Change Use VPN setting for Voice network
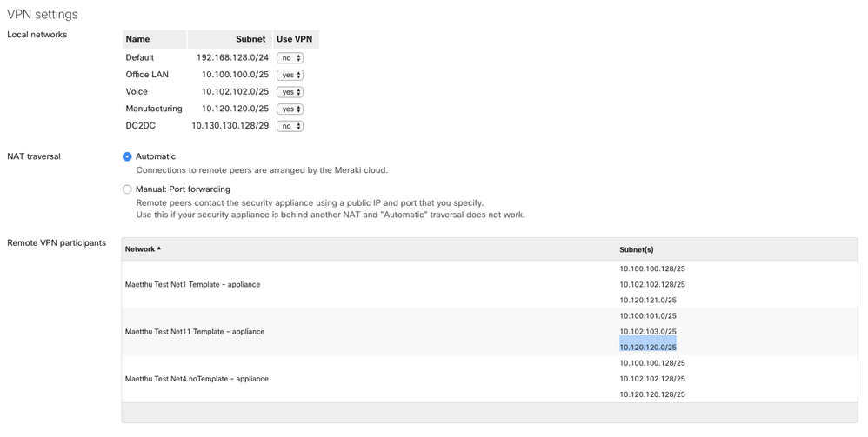The width and height of the screenshot is (868, 437). point(290,92)
